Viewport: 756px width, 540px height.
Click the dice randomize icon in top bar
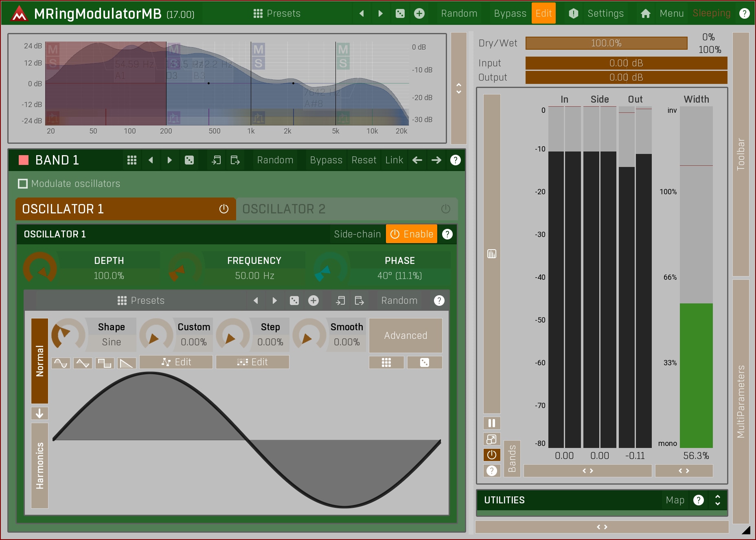click(x=400, y=13)
